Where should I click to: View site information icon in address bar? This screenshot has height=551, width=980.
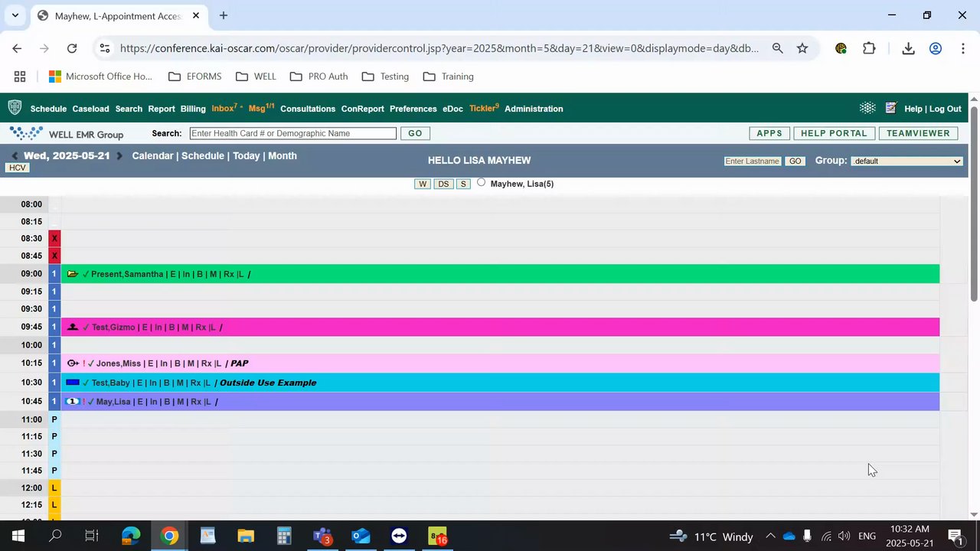(x=105, y=48)
